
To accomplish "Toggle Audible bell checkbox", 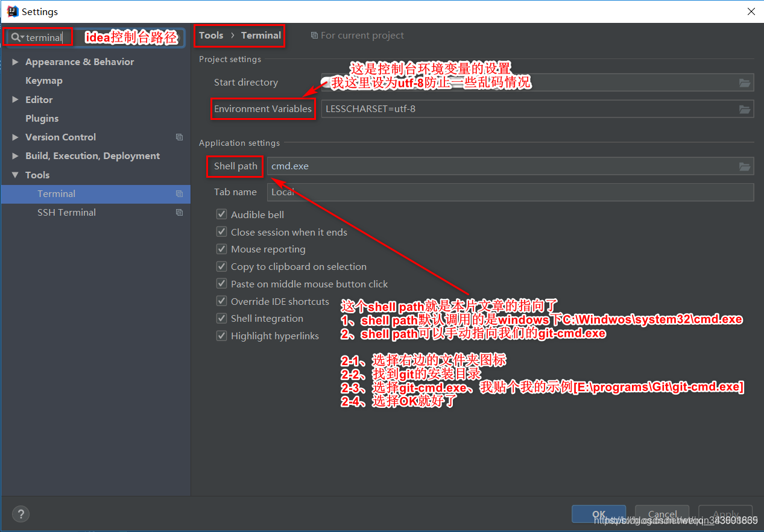I will coord(221,214).
